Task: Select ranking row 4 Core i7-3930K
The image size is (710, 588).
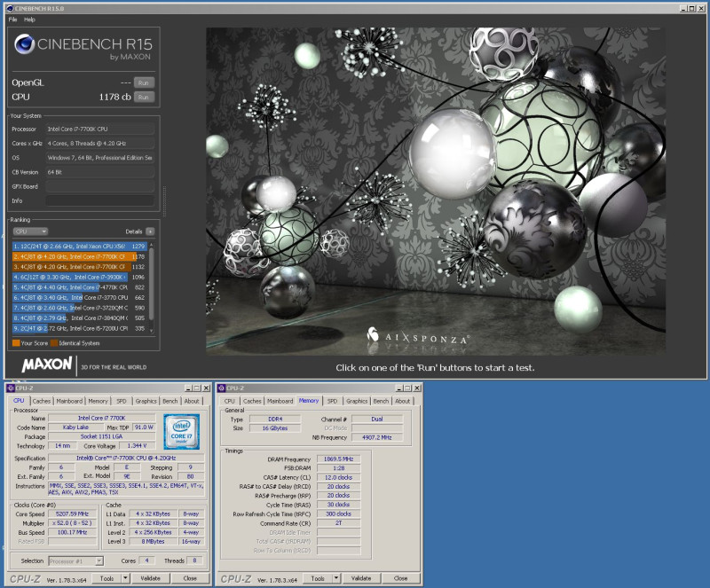Action: coord(79,277)
